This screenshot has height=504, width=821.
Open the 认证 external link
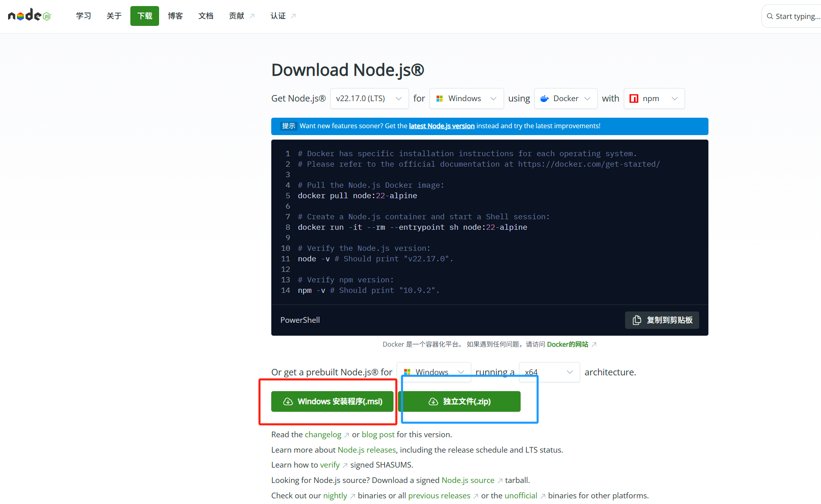click(283, 16)
